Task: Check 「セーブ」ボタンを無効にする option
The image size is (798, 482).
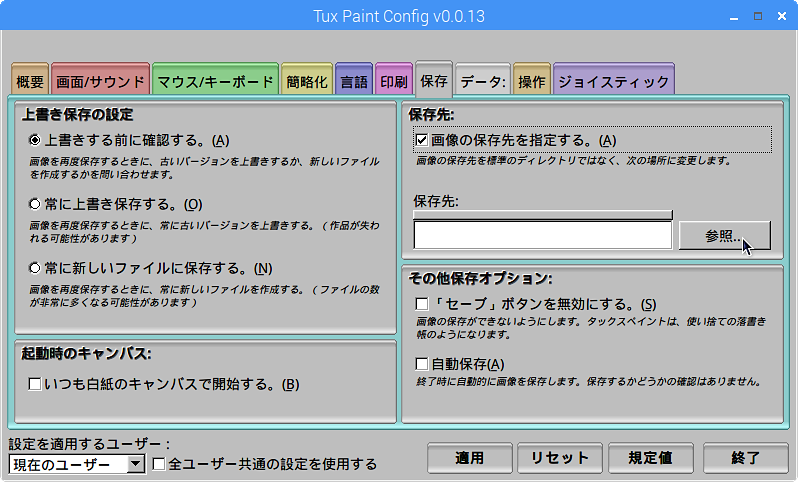Action: pos(421,304)
